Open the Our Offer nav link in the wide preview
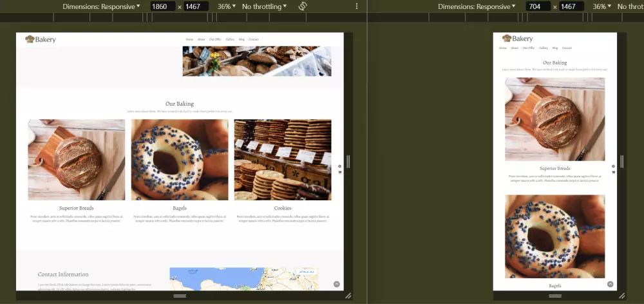 (215, 39)
